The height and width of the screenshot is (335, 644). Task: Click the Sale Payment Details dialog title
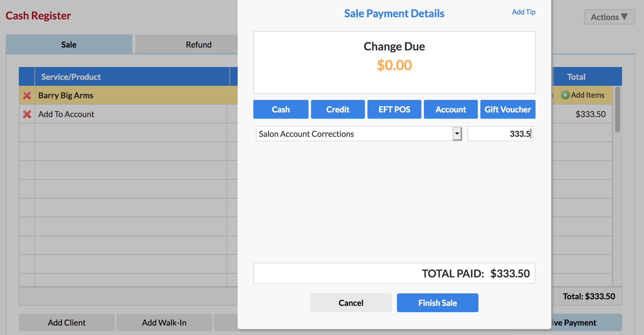394,13
